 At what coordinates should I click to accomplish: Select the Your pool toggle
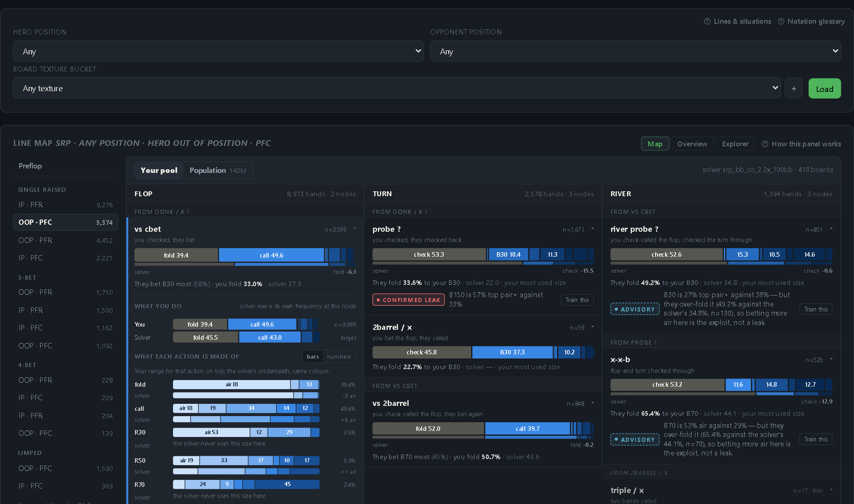(159, 170)
